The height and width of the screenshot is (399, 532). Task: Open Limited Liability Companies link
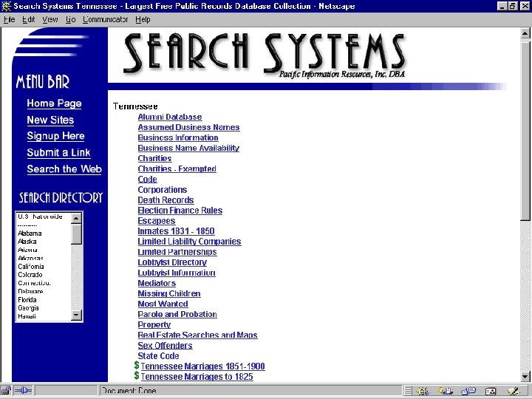point(189,242)
